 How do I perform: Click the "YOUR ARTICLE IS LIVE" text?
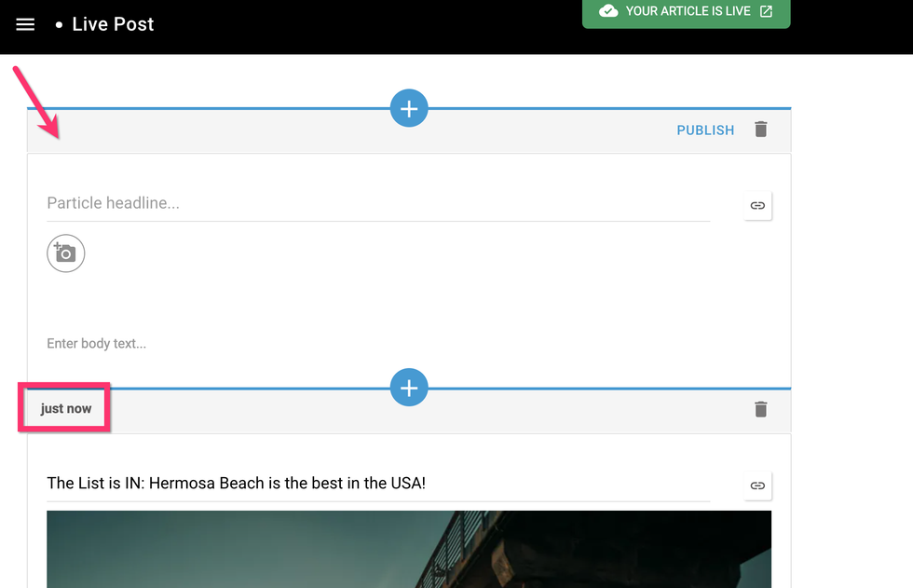(x=688, y=11)
